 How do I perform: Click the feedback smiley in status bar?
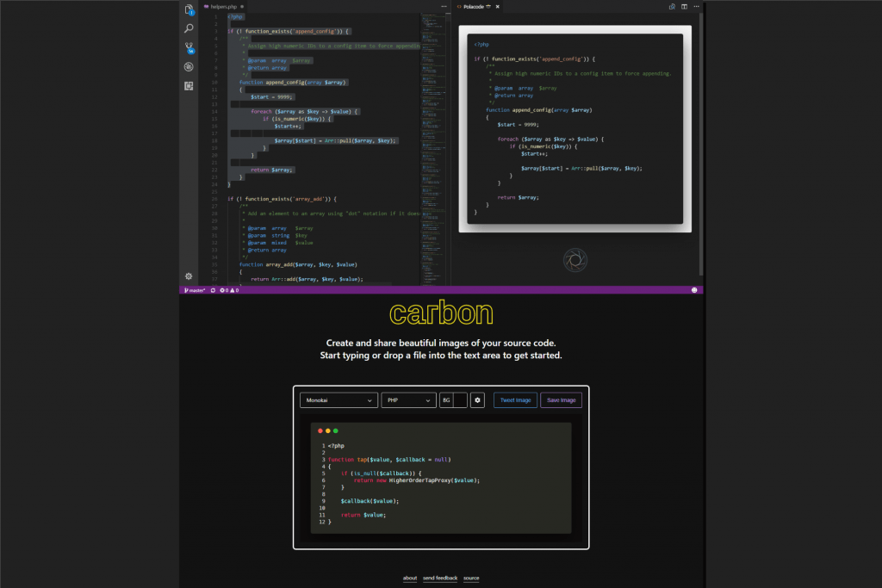click(694, 291)
